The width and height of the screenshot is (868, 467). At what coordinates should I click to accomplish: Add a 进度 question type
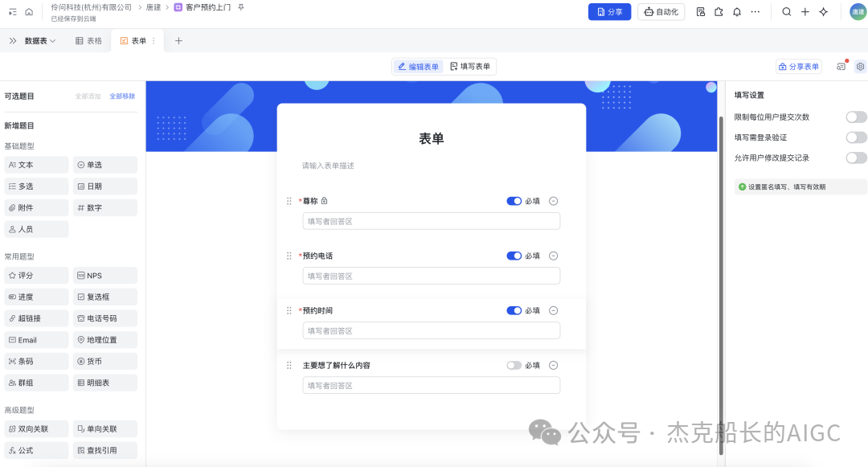tap(36, 297)
